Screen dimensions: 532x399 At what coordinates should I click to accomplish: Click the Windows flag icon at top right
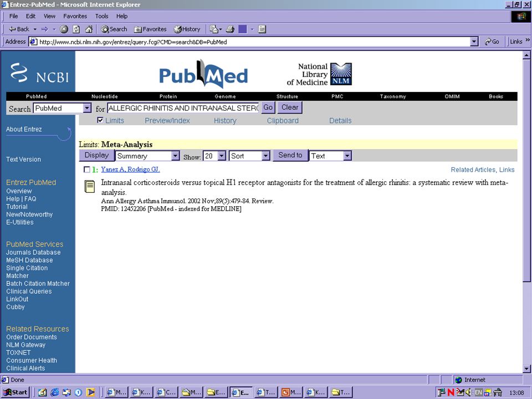521,17
